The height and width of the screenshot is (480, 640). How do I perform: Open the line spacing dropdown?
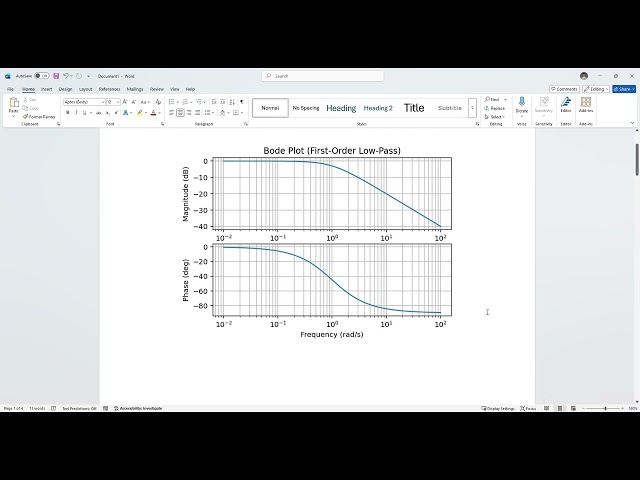tap(209, 113)
